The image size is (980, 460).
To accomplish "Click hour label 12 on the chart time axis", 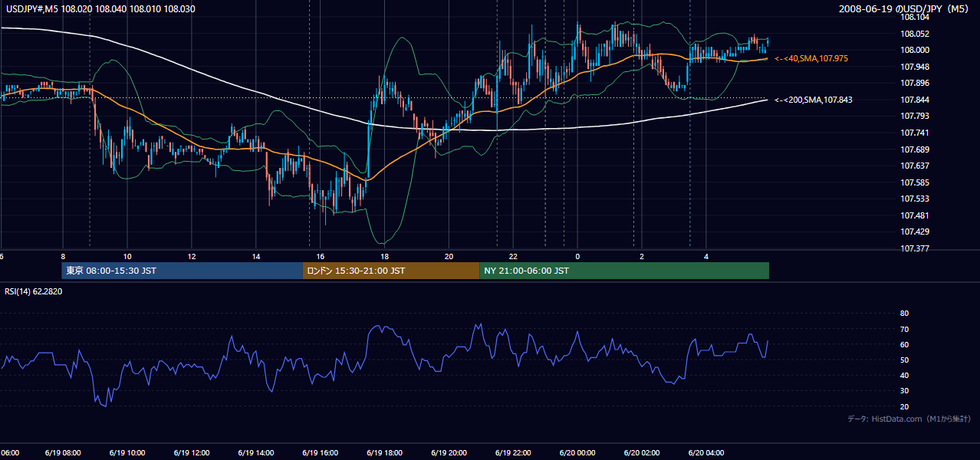I will click(192, 257).
